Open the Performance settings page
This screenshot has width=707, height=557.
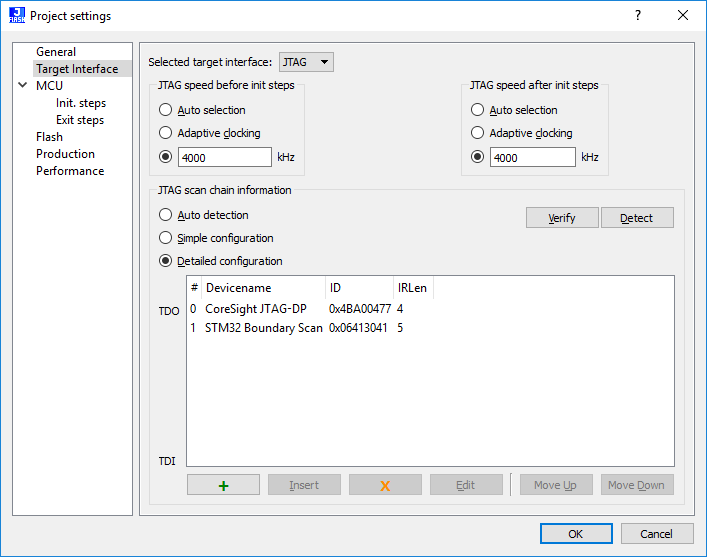click(x=70, y=171)
